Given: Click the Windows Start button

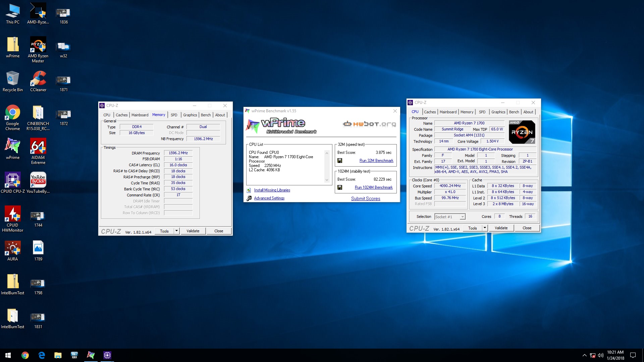Looking at the screenshot, I should tap(8, 355).
